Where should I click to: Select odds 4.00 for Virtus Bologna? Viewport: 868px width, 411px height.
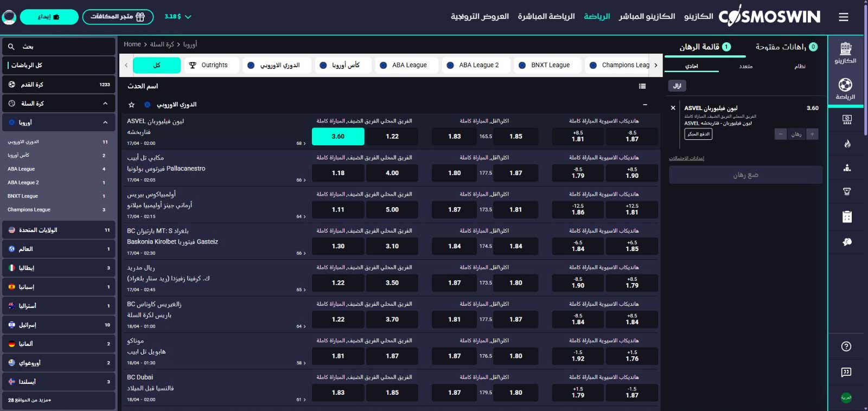tap(392, 173)
